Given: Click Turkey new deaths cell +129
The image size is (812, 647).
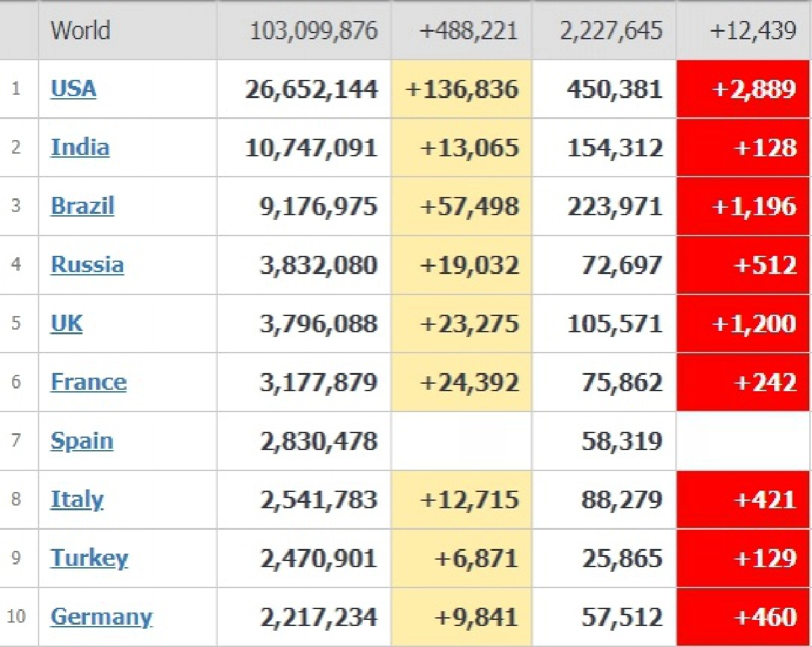Looking at the screenshot, I should click(765, 558).
